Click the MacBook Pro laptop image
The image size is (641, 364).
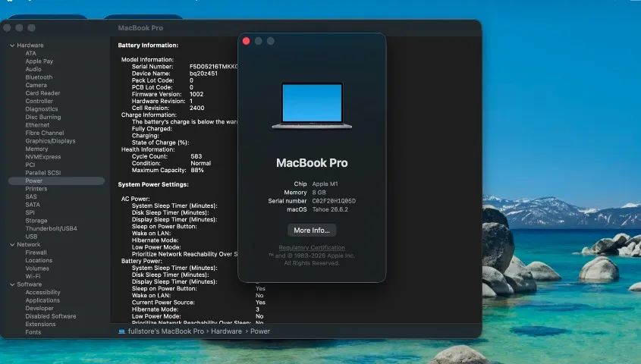[x=312, y=106]
